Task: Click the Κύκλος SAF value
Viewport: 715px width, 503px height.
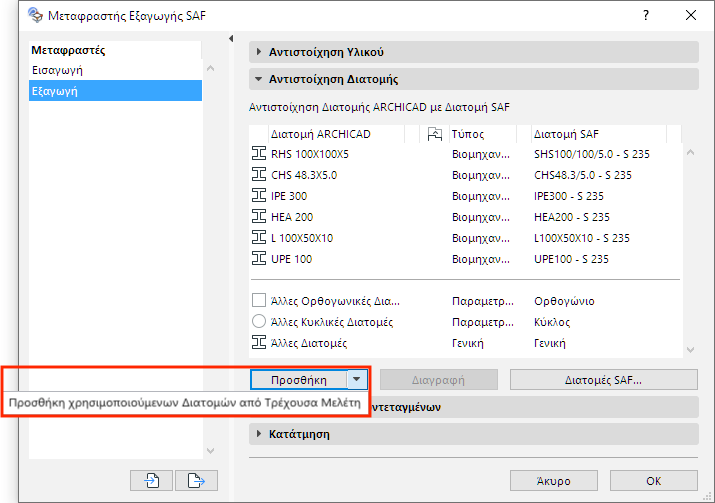Action: coord(552,322)
